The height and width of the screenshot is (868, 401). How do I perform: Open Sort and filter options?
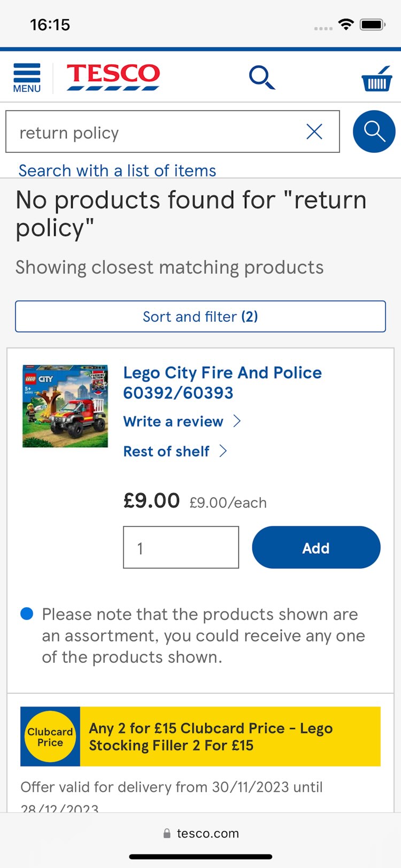(200, 316)
